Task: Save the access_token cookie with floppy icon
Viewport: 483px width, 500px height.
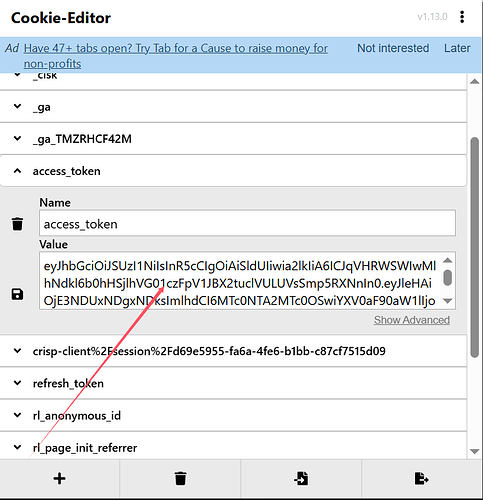Action: tap(17, 294)
